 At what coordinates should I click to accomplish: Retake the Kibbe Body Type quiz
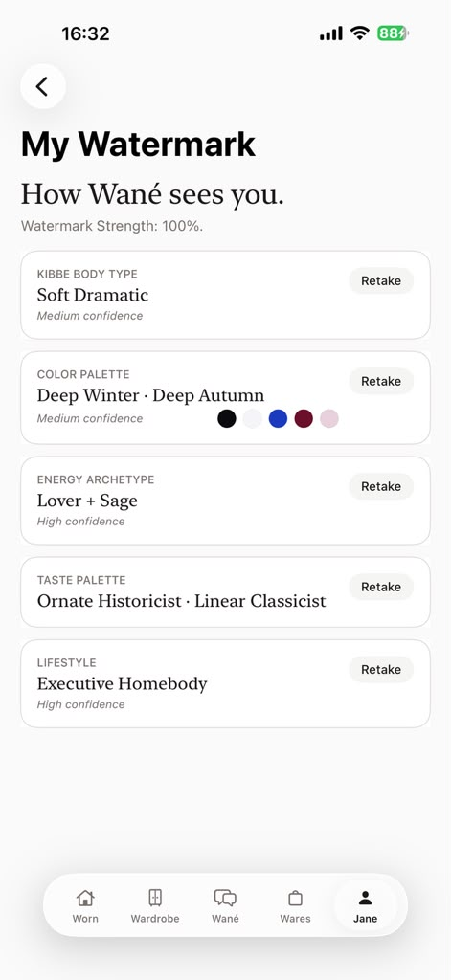point(381,280)
